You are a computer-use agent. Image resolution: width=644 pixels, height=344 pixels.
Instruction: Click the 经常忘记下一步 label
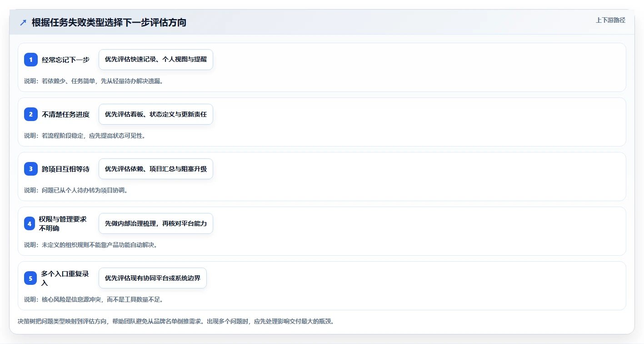66,60
